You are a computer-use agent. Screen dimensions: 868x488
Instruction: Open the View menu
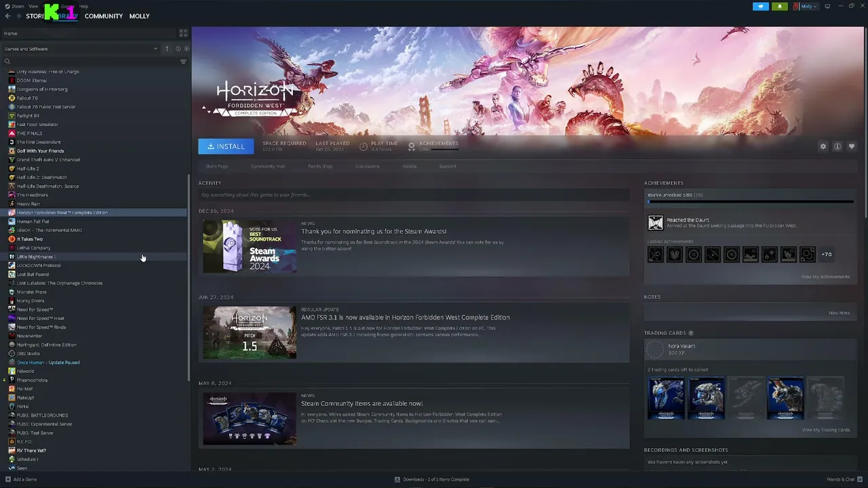33,6
